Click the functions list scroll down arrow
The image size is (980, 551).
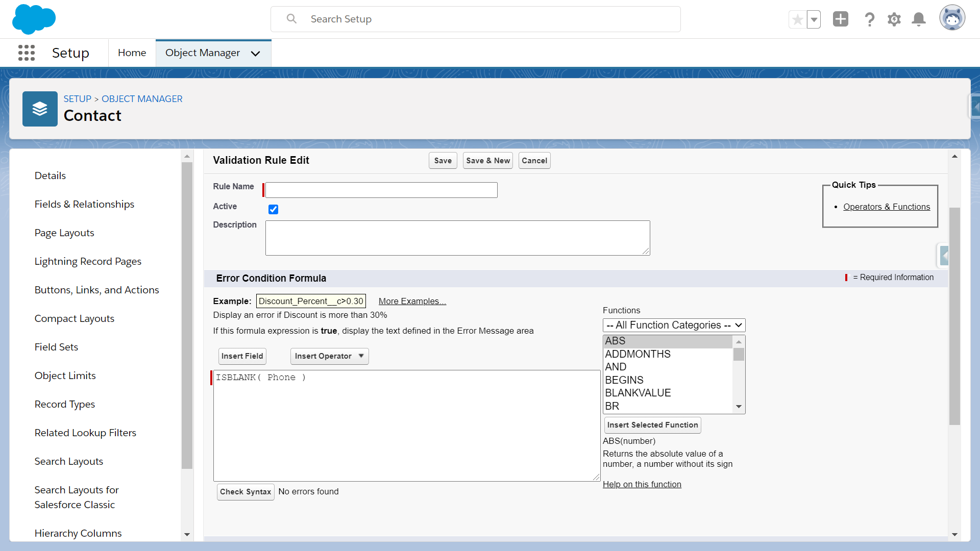[x=739, y=407]
